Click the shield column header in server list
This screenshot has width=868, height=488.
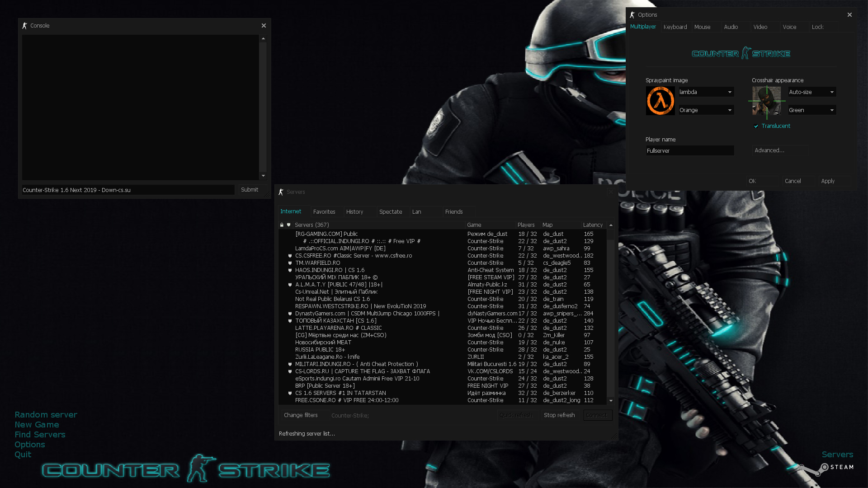(288, 225)
